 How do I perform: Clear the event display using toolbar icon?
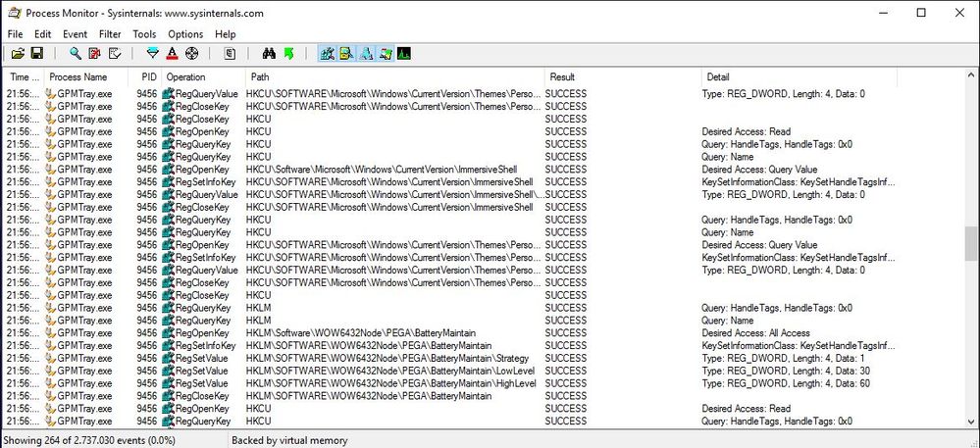pos(115,53)
